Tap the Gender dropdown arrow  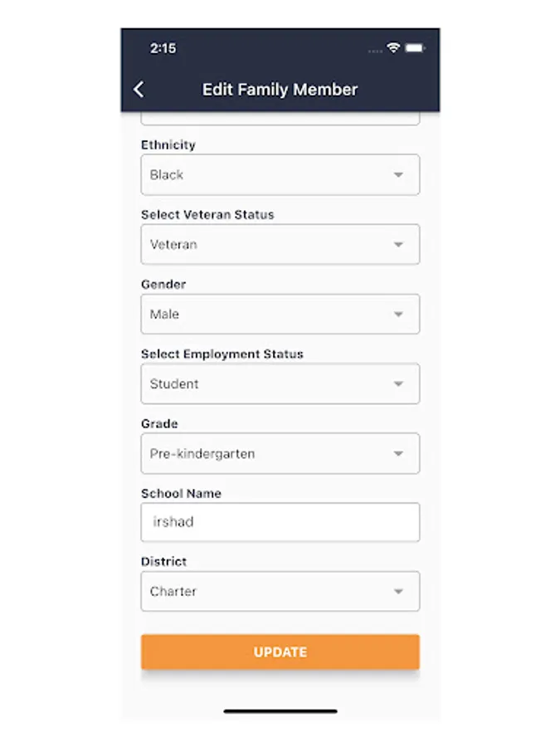[398, 315]
